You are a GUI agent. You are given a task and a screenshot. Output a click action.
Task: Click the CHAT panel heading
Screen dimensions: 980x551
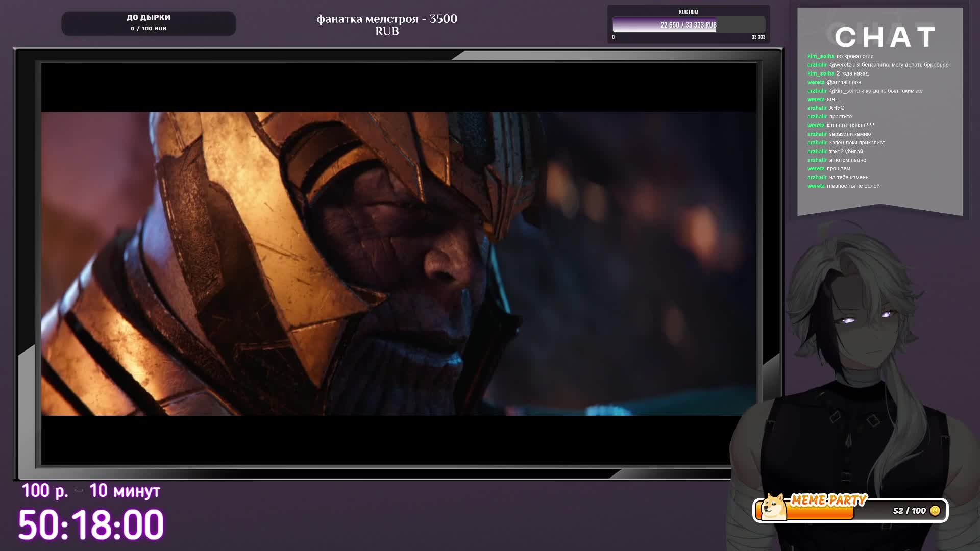(x=885, y=37)
